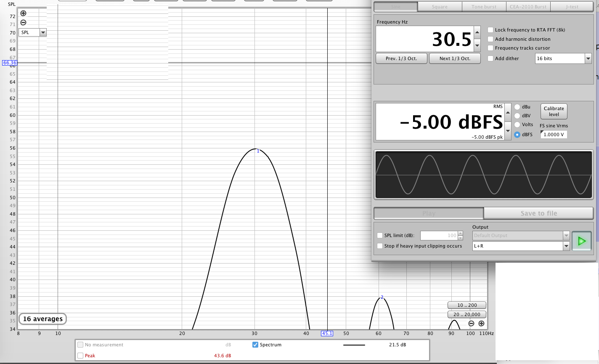The image size is (599, 364).
Task: Click the 66.36 SPL cursor readout
Action: (9, 63)
